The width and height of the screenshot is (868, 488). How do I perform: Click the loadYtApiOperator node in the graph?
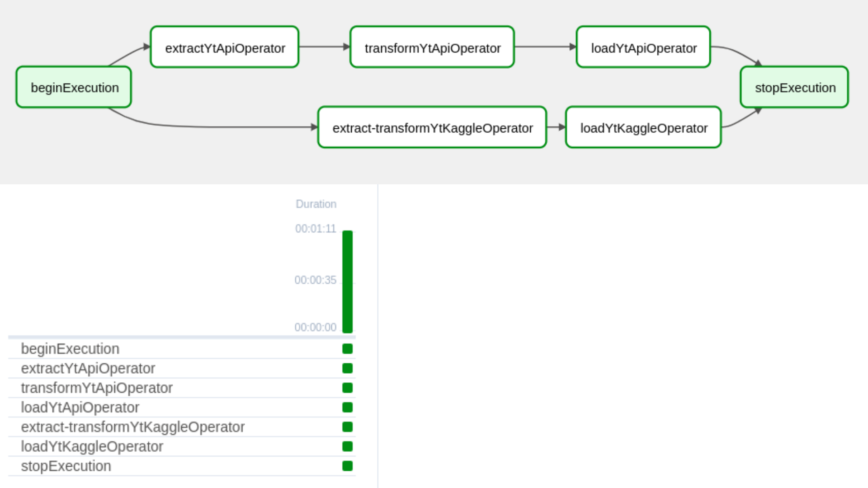(643, 47)
